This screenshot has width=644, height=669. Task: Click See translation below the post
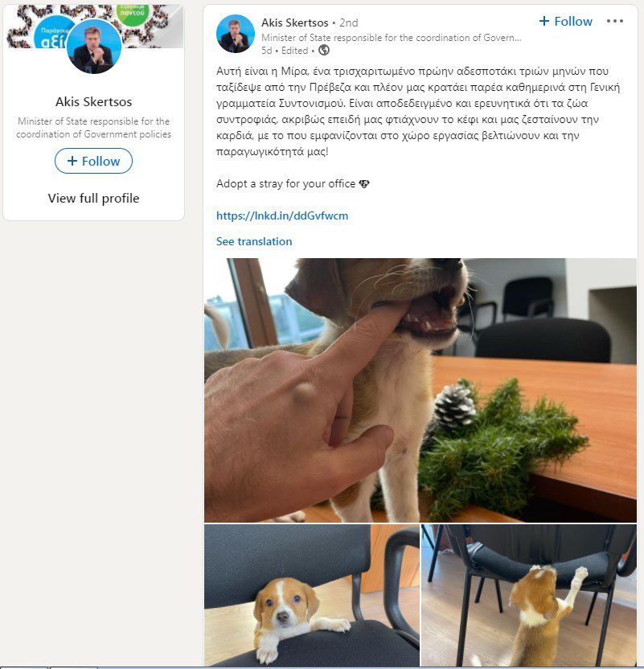(x=254, y=241)
